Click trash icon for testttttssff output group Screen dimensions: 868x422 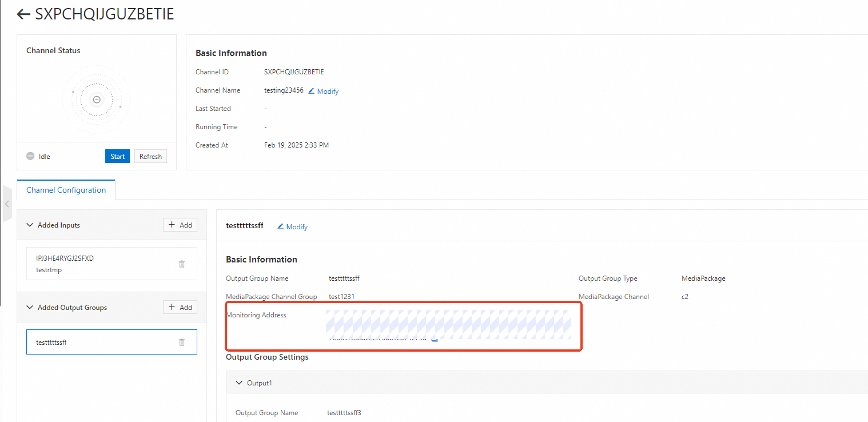182,342
